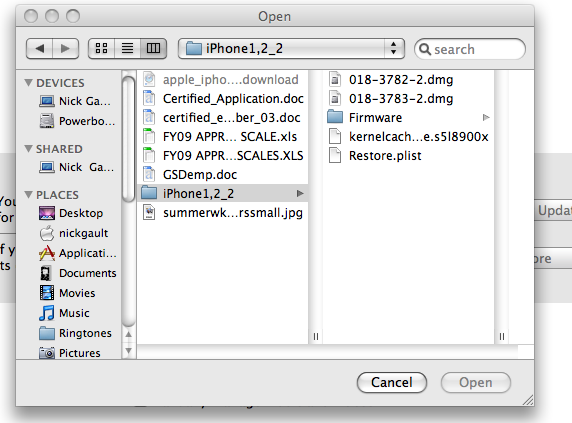Screen dimensions: 572x423
Task: Select certified_e...ber_03.doc file
Action: pyautogui.click(x=223, y=117)
